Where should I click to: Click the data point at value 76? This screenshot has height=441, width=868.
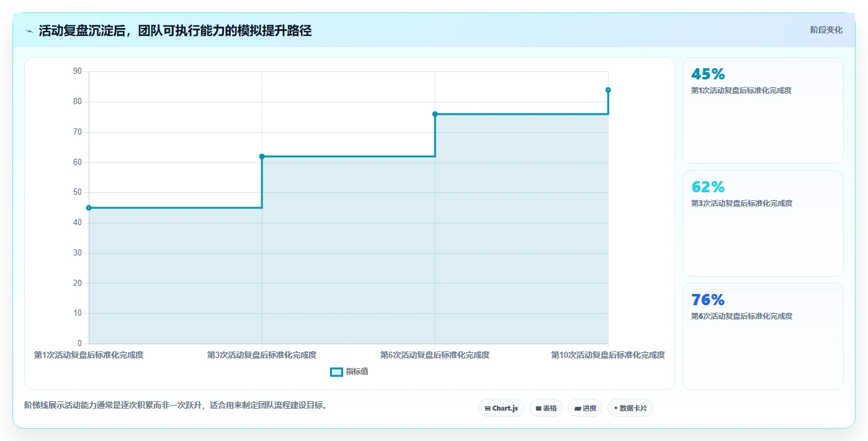point(435,114)
